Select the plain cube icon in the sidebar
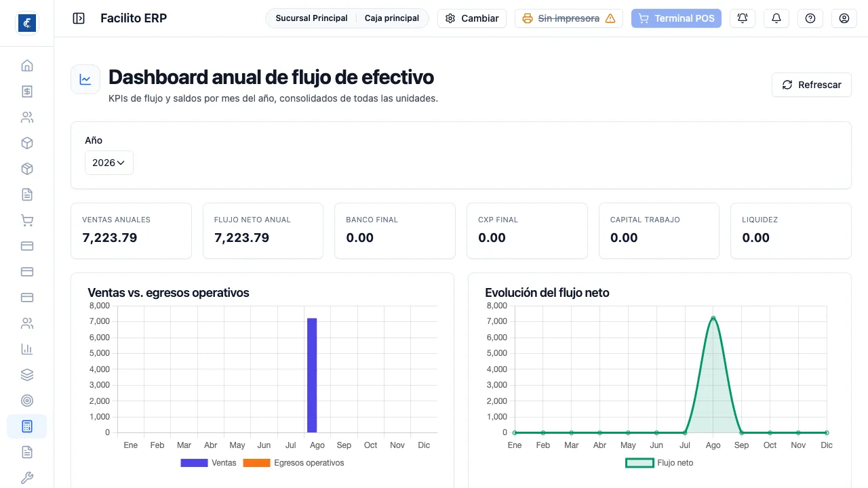 point(27,143)
